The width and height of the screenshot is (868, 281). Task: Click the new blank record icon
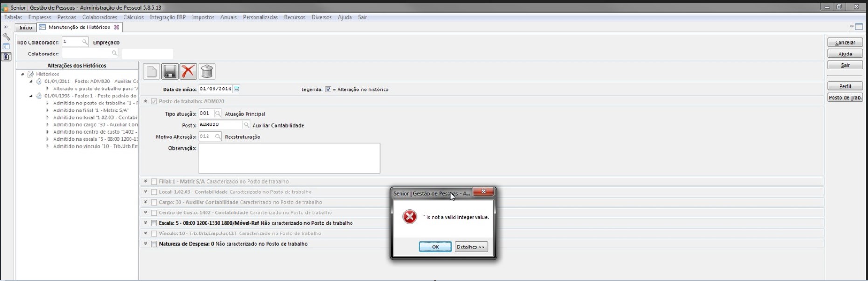152,72
